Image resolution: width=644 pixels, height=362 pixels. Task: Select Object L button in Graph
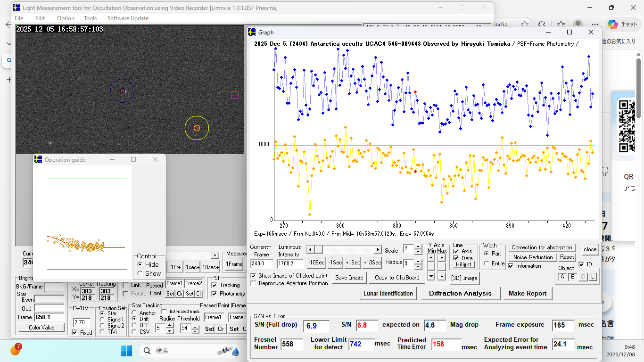coord(593,277)
